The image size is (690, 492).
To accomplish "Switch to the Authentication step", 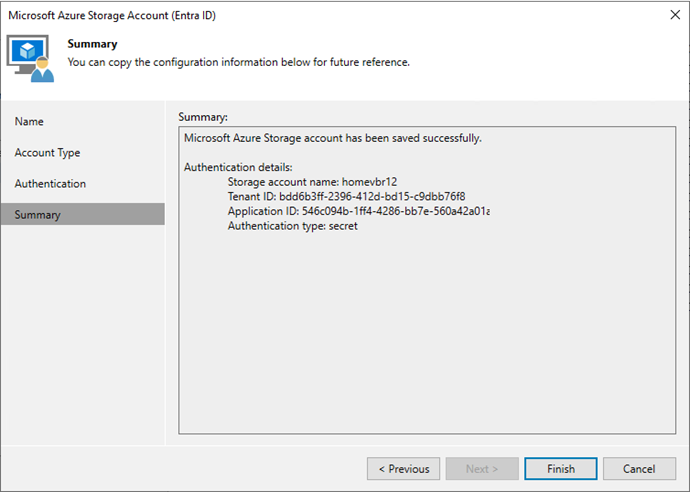I will pyautogui.click(x=50, y=184).
